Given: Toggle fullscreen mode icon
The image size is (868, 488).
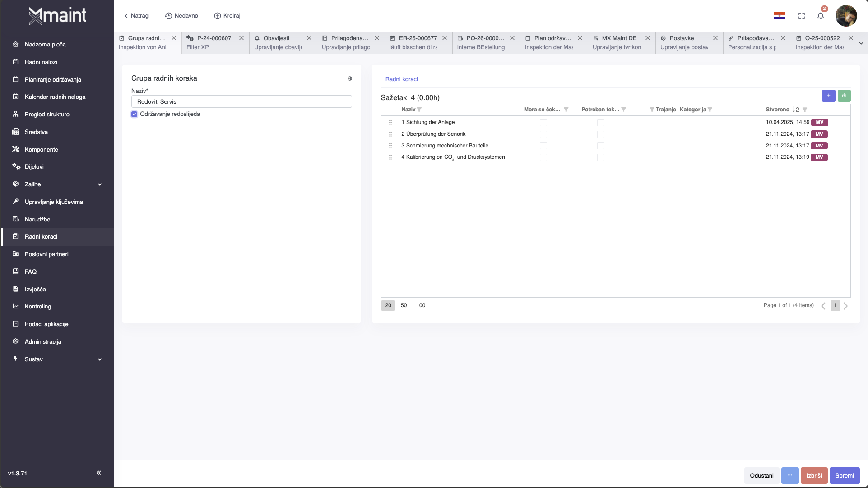Looking at the screenshot, I should click(801, 16).
